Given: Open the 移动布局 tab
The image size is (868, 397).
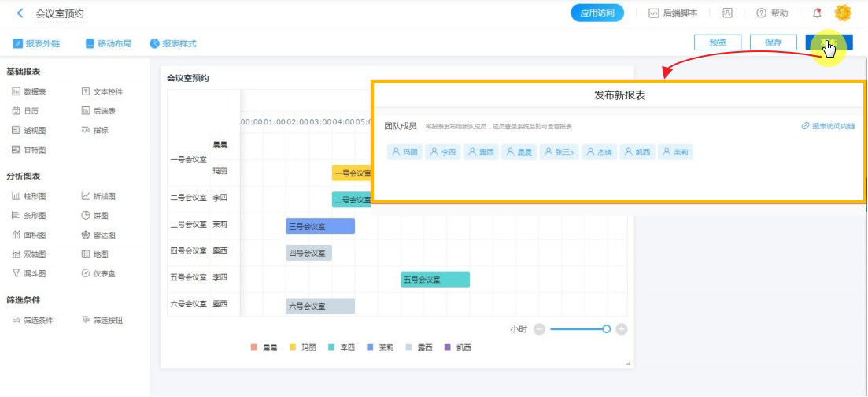Looking at the screenshot, I should pyautogui.click(x=109, y=43).
